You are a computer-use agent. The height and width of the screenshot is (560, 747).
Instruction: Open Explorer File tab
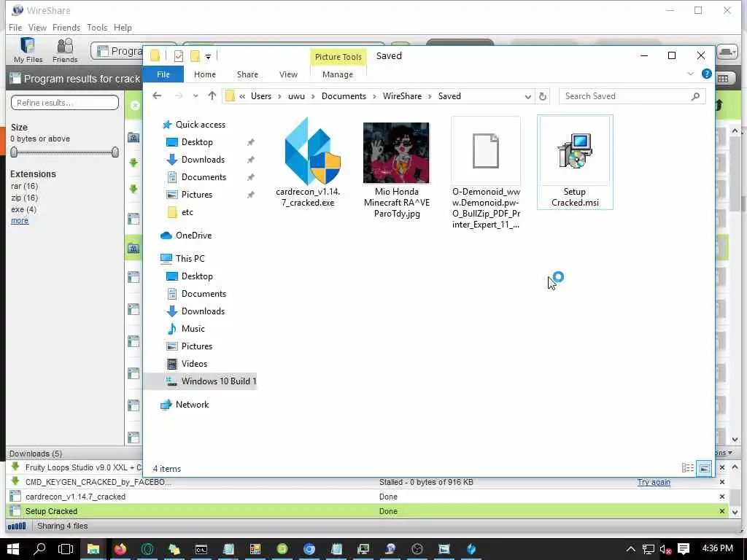[163, 74]
